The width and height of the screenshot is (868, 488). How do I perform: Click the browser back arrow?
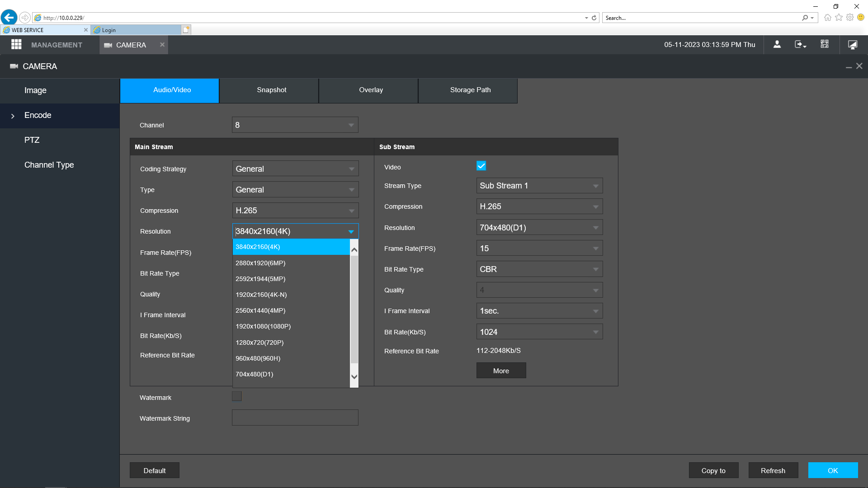click(x=9, y=18)
